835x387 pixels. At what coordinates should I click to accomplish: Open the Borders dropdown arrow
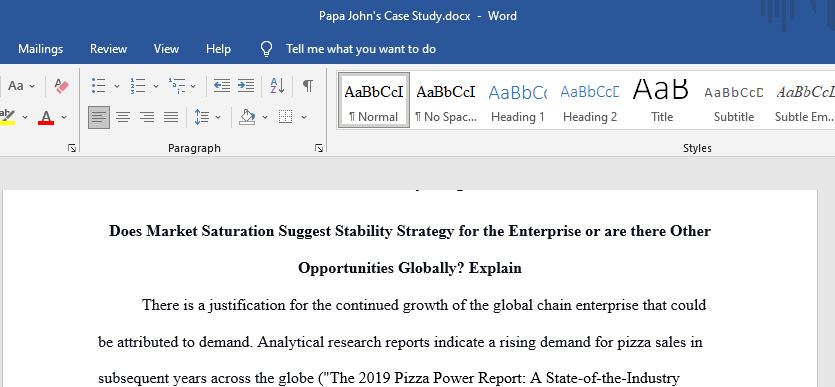[x=304, y=117]
